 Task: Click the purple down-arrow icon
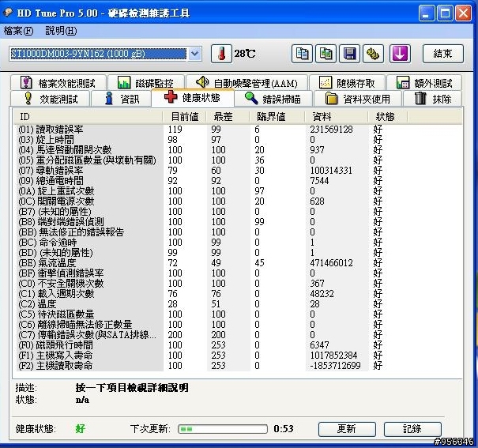coord(400,54)
